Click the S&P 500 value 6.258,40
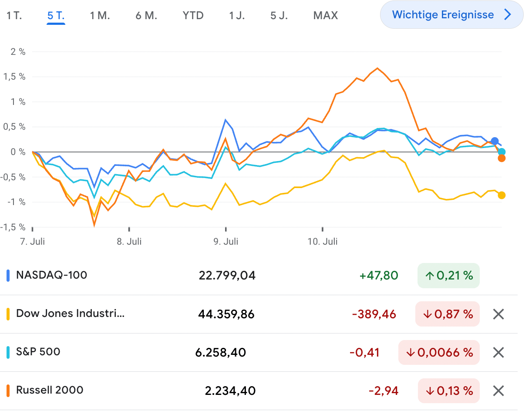Screen dimensions: 532x411 point(221,352)
